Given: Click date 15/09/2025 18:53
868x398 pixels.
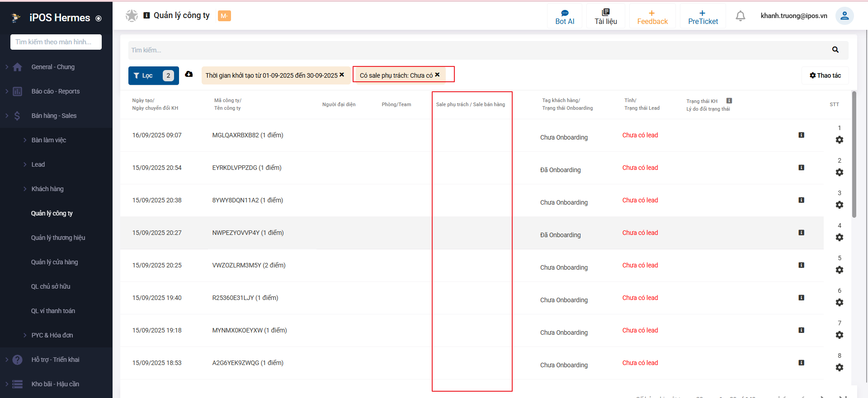Looking at the screenshot, I should click(x=157, y=363).
